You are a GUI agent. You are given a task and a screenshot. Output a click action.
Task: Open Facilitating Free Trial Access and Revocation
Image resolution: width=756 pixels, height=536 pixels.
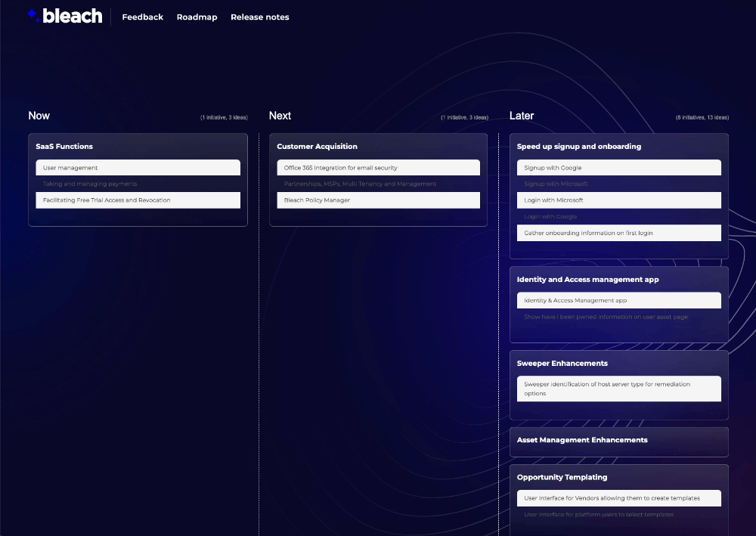[x=138, y=200]
